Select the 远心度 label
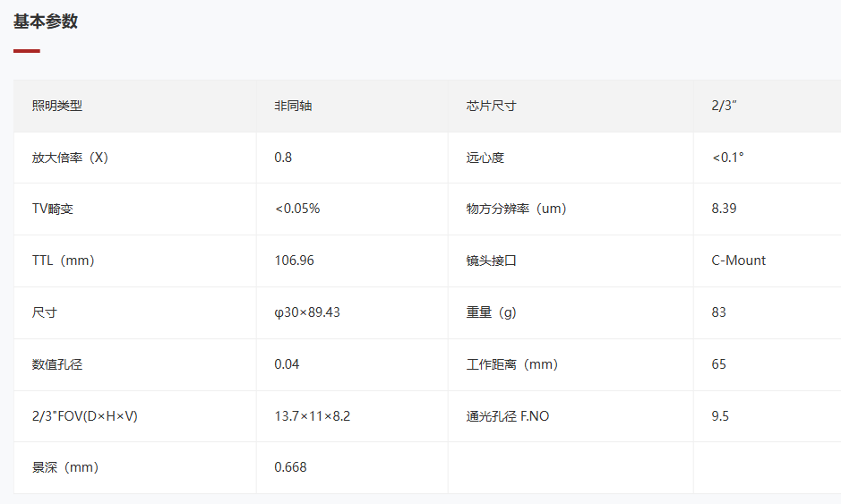The width and height of the screenshot is (841, 504). tap(485, 157)
